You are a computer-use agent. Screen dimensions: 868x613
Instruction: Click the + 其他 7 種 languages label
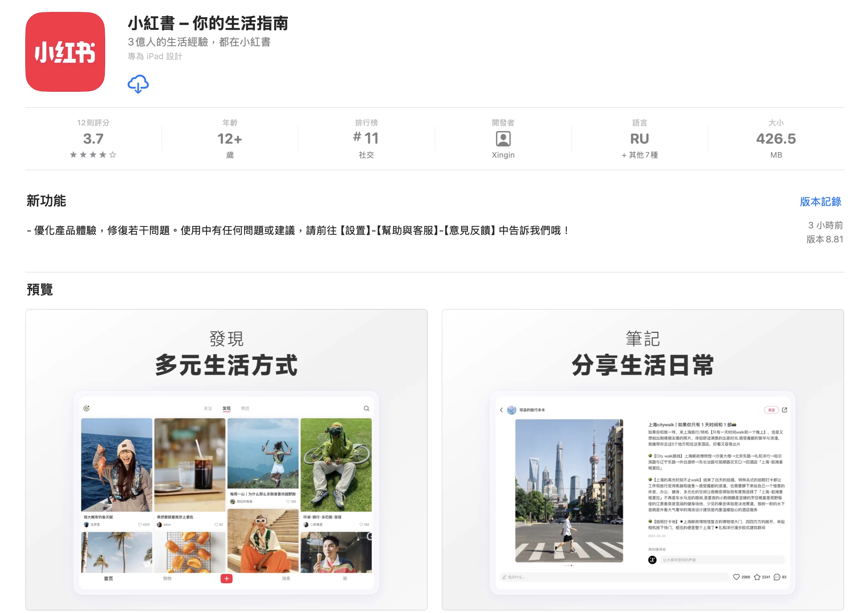639,155
